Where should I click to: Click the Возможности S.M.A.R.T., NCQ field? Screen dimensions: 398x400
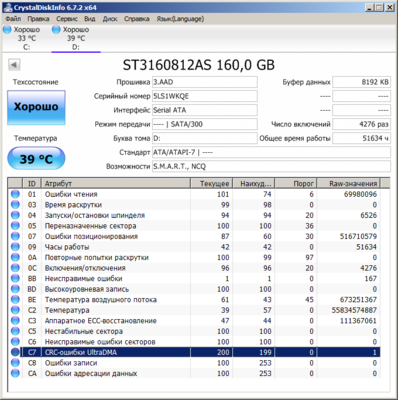pos(271,166)
